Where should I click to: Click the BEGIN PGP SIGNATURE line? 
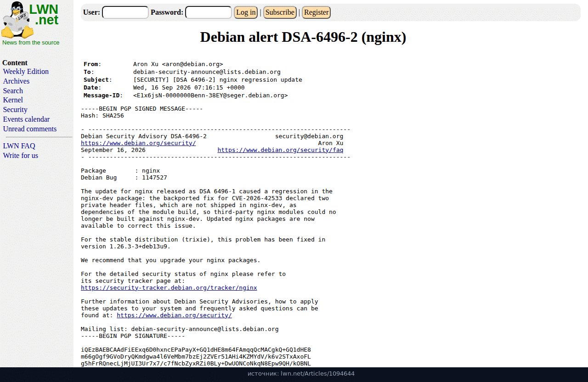133,336
